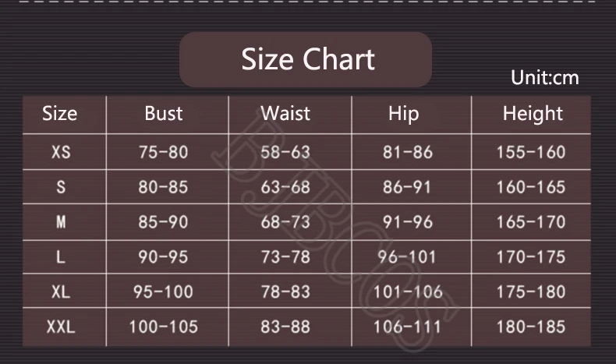Click height value 170-175
Viewport: 616px width, 364px height.
[531, 256]
